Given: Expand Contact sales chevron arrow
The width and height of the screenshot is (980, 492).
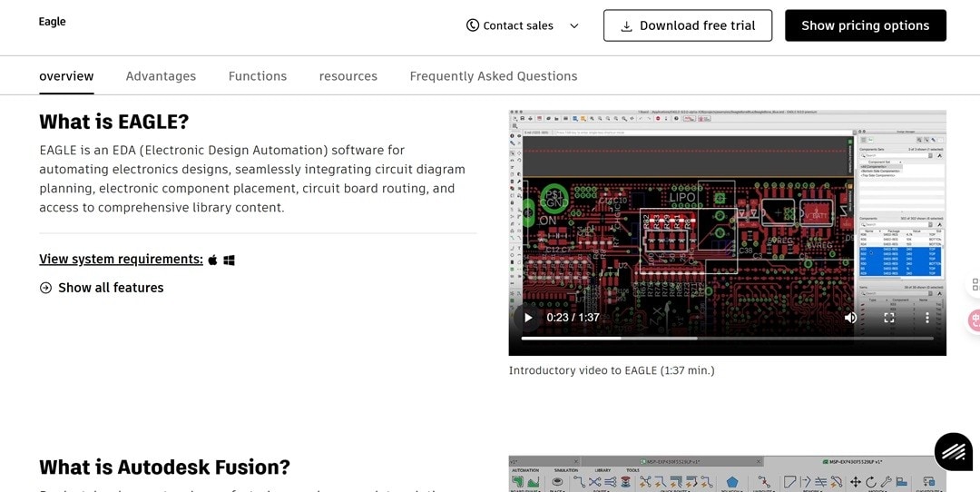Looking at the screenshot, I should [x=573, y=26].
